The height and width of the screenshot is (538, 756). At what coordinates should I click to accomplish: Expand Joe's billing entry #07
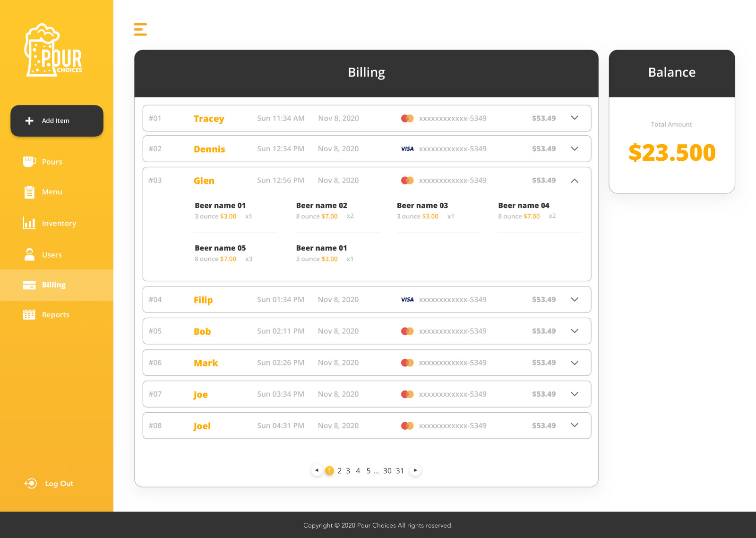(575, 394)
